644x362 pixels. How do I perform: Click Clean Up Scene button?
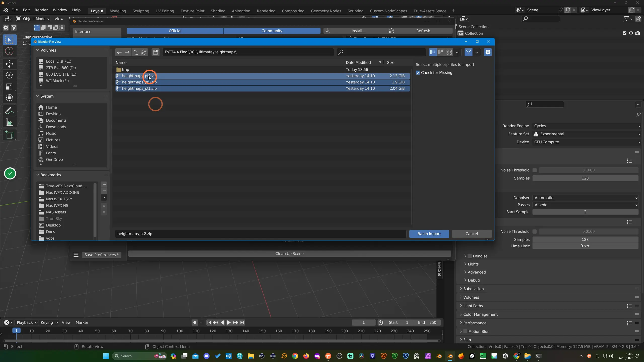pos(289,254)
